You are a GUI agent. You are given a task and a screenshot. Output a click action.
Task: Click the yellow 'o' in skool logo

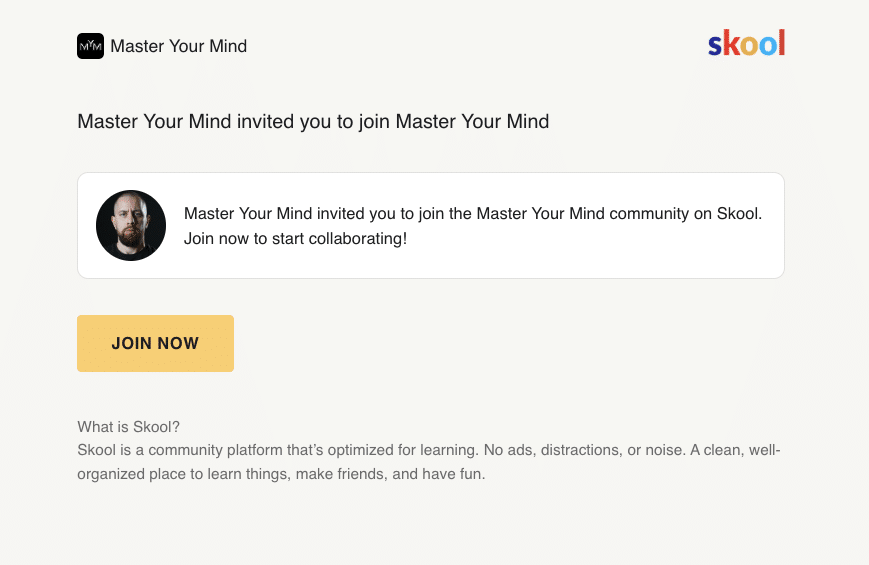749,46
